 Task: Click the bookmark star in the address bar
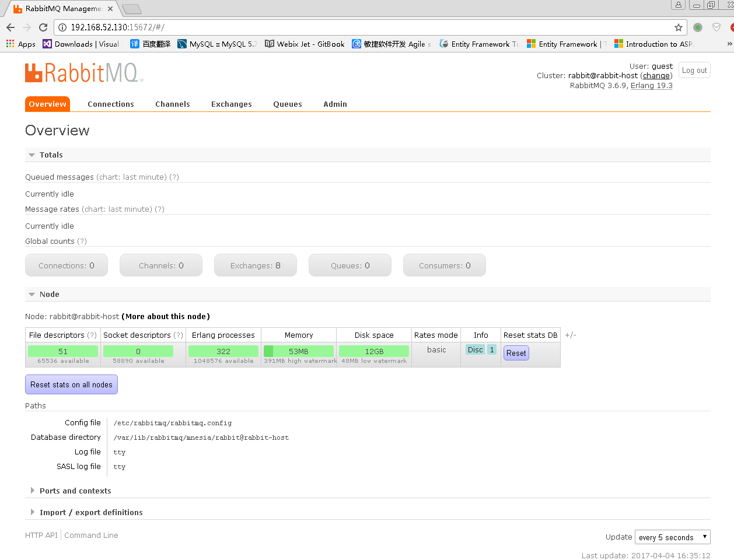678,26
